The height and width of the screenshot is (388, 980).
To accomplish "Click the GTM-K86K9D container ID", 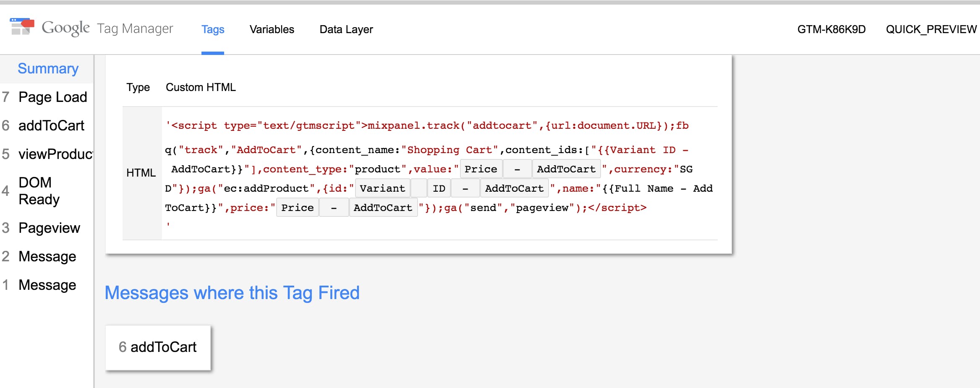I will click(831, 29).
